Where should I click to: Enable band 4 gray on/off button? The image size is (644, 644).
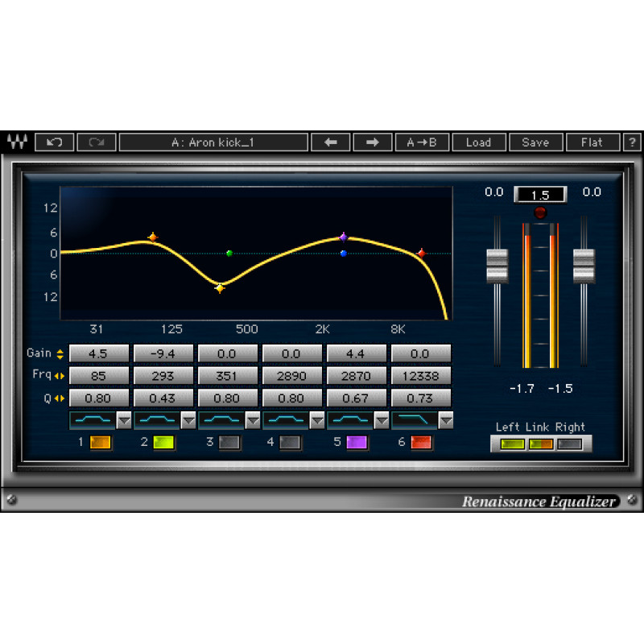290,442
